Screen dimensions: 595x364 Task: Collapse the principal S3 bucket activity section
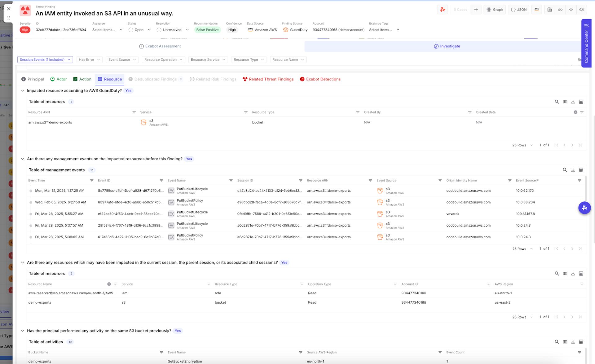(22, 331)
